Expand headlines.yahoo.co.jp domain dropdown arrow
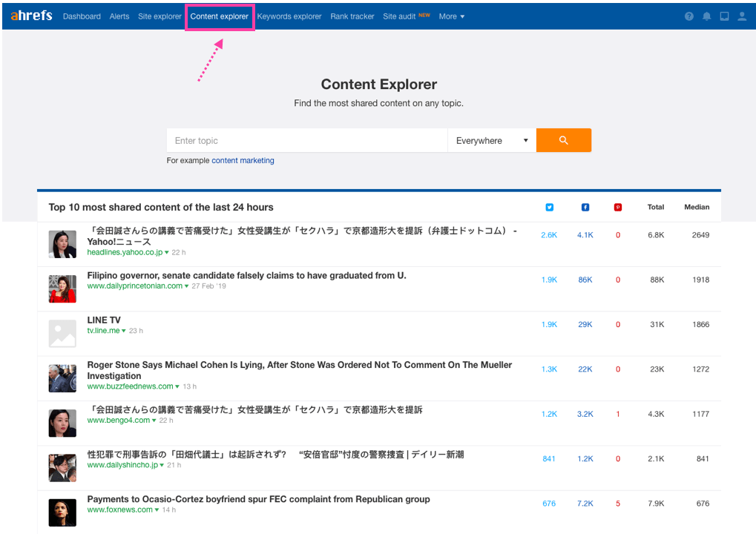Viewport: 756px width, 534px height. pos(167,253)
